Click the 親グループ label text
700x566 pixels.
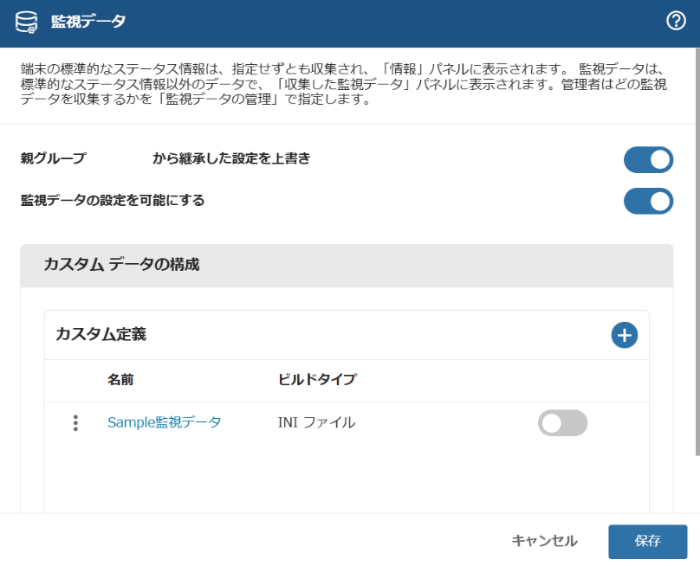click(53, 158)
